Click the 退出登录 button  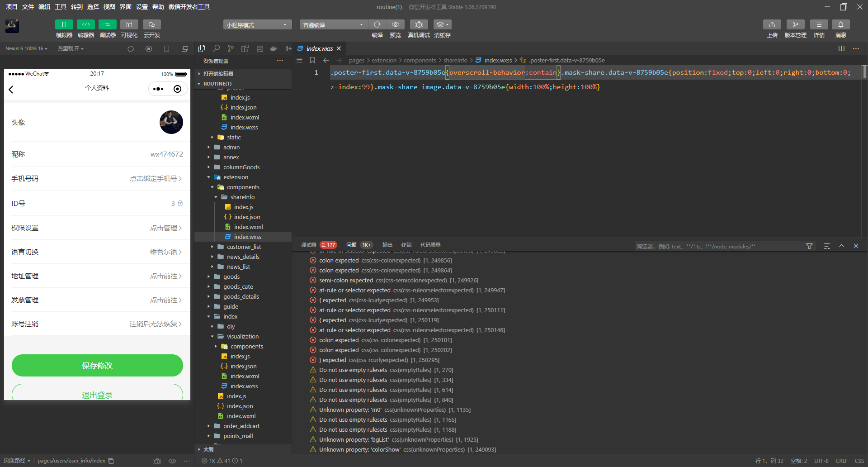(x=97, y=392)
